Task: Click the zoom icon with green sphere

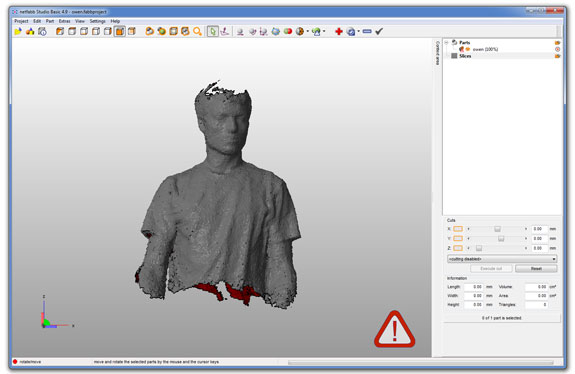Action: 161,32
